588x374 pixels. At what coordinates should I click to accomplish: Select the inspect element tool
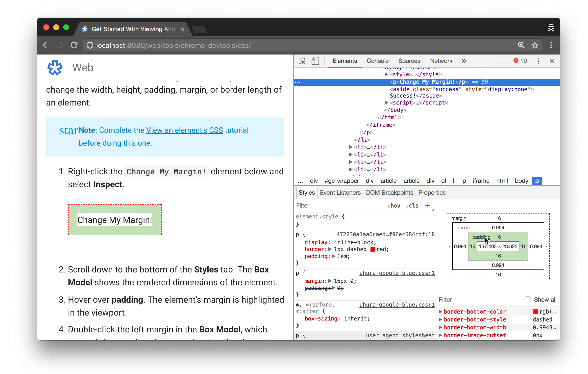coord(302,61)
